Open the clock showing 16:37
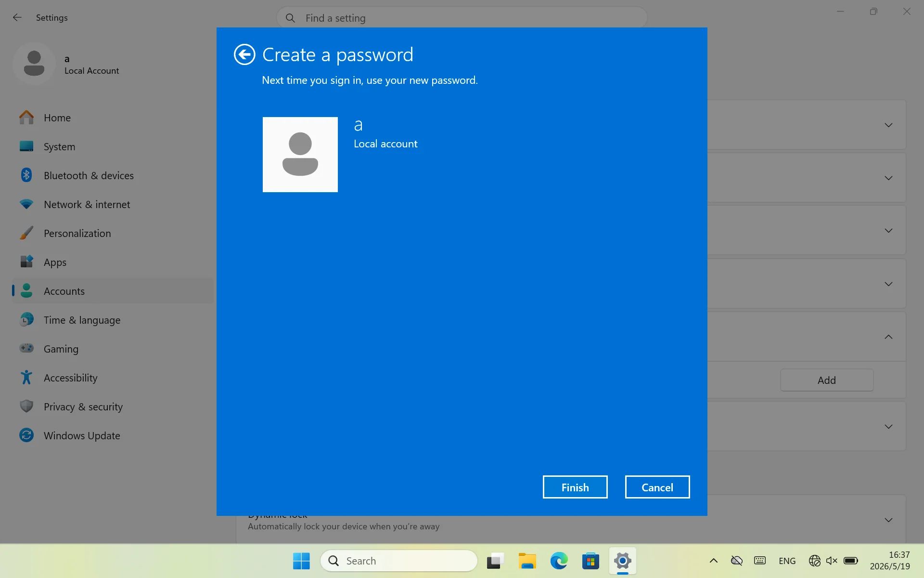The image size is (924, 578). [890, 561]
